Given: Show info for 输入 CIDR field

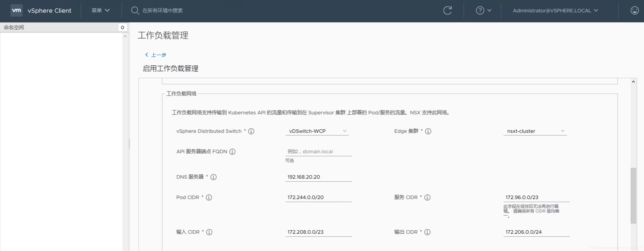Looking at the screenshot, I should point(209,232).
